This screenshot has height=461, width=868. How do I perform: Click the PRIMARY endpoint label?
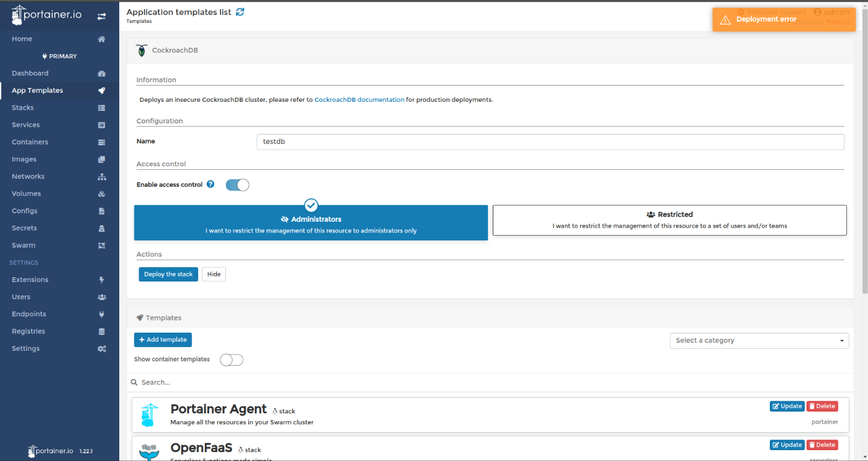pos(59,57)
